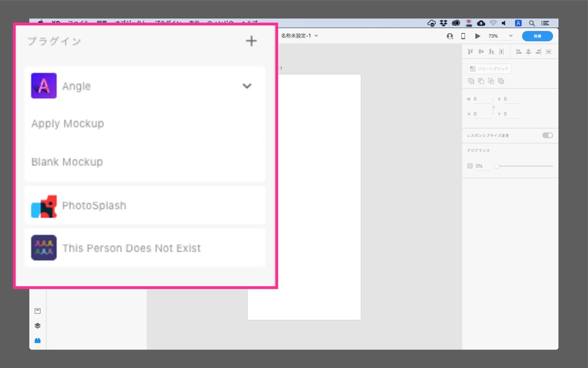Click This Person Does Not Exist icon

(44, 248)
